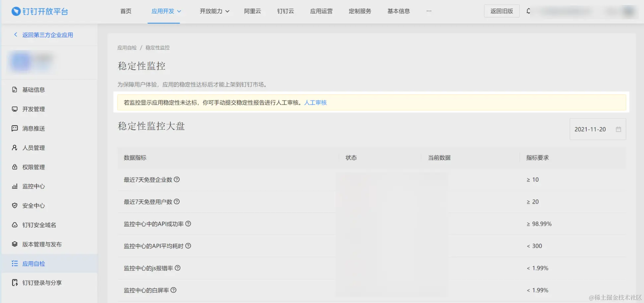The height and width of the screenshot is (303, 644).
Task: Follow the 返回第三方企业应用 link
Action: tap(48, 35)
